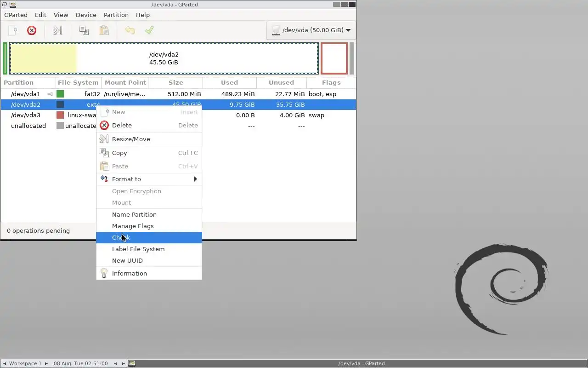The height and width of the screenshot is (368, 588).
Task: Click the highlighted Check menu entry
Action: [x=149, y=237]
